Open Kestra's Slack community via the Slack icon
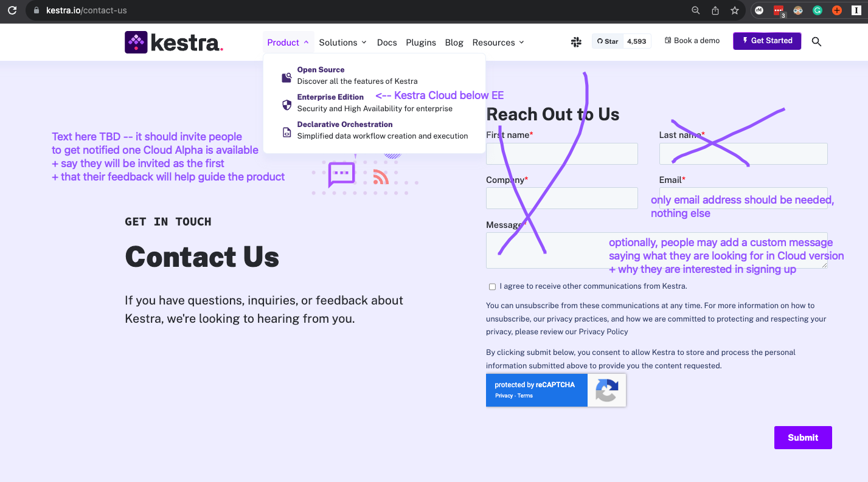This screenshot has height=482, width=868. tap(576, 42)
